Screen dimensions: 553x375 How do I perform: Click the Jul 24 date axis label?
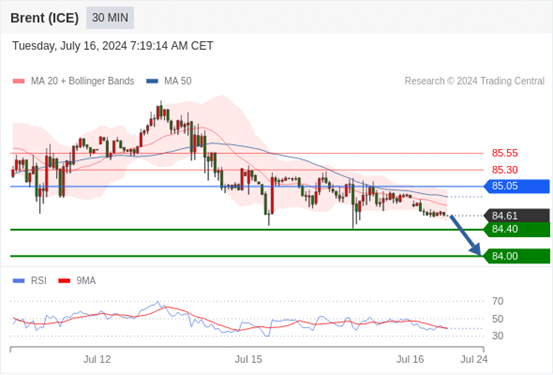click(x=474, y=359)
